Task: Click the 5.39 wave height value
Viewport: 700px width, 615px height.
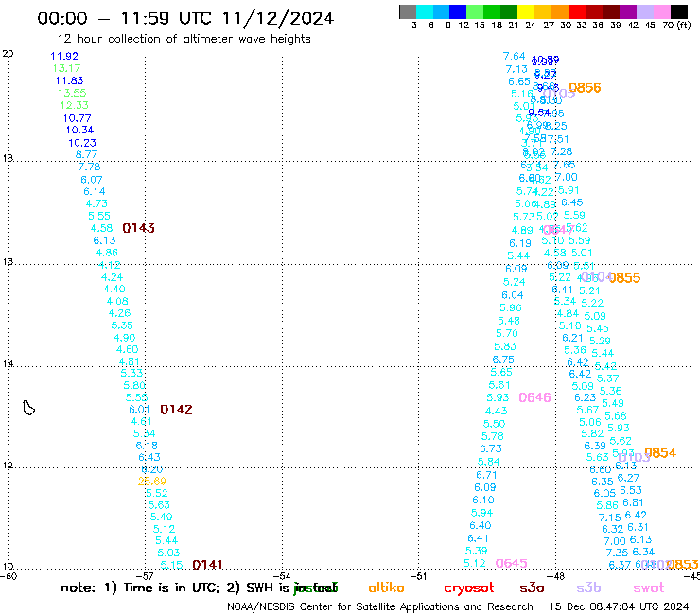Action: 477,551
